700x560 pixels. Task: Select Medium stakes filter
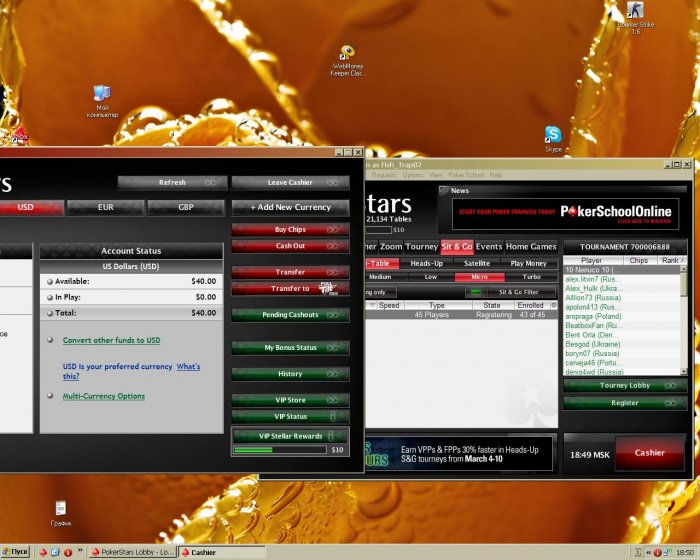tap(380, 277)
